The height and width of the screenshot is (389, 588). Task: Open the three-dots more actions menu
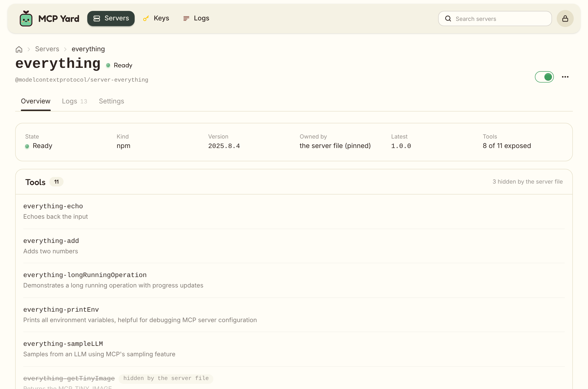(x=565, y=77)
